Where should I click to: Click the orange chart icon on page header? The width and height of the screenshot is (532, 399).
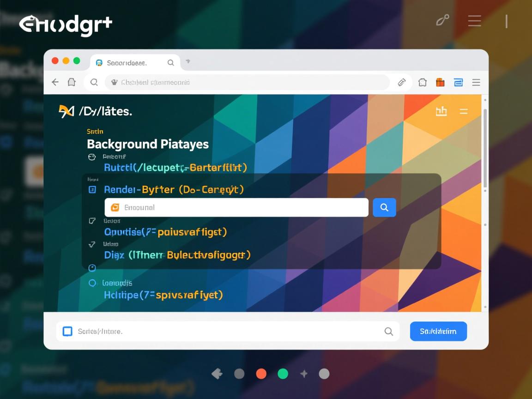click(441, 111)
